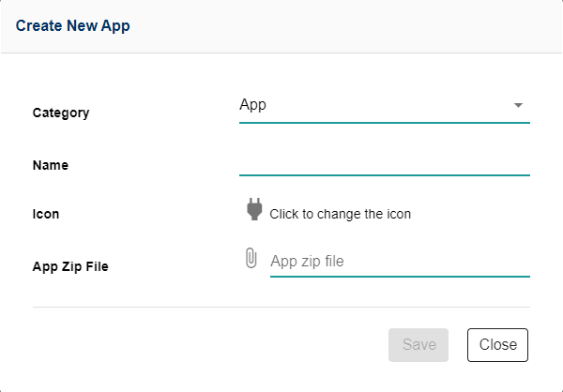Expand the Category dropdown arrow
The width and height of the screenshot is (563, 392).
pyautogui.click(x=518, y=105)
